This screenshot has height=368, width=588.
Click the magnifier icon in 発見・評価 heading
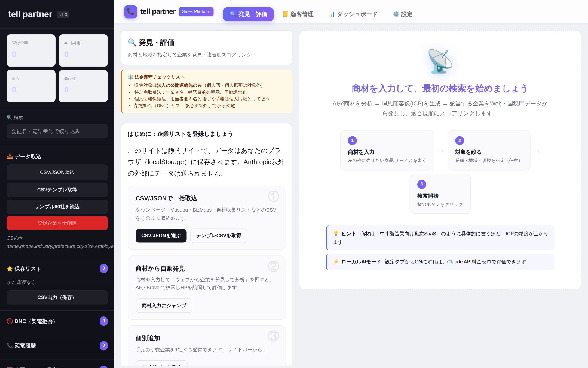[132, 43]
